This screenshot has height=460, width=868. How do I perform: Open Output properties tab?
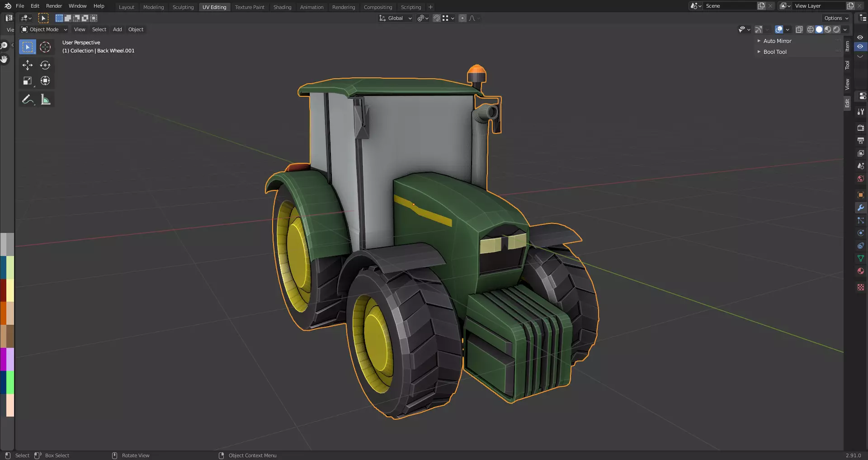pos(861,141)
